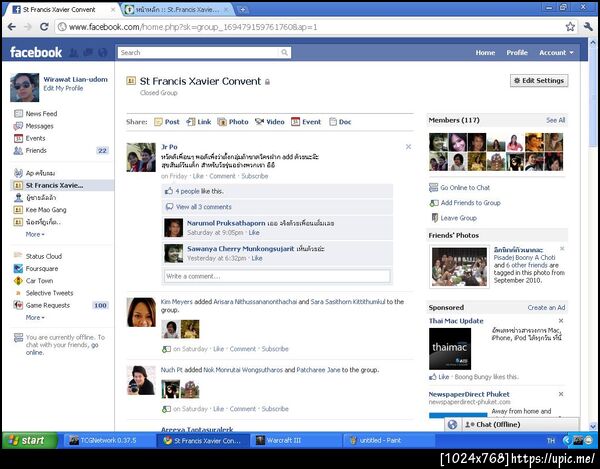600x469 pixels.
Task: Go to Profile in top navigation
Action: click(x=517, y=52)
